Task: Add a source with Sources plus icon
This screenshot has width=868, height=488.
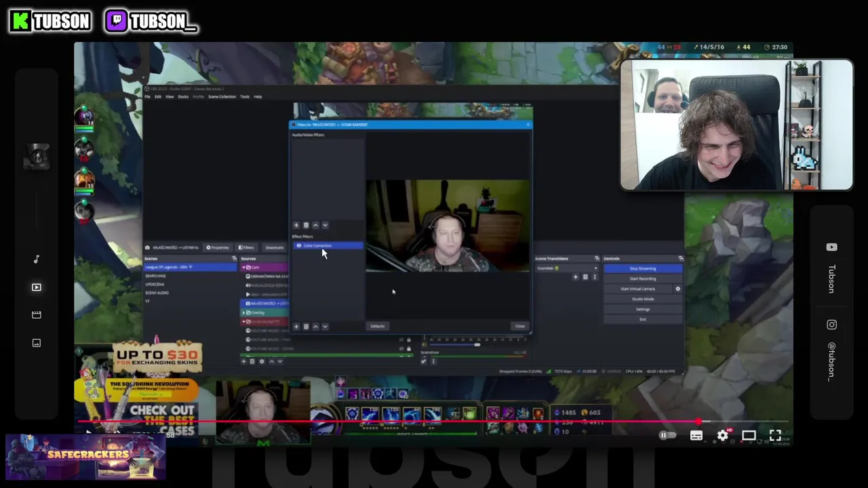Action: (244, 361)
